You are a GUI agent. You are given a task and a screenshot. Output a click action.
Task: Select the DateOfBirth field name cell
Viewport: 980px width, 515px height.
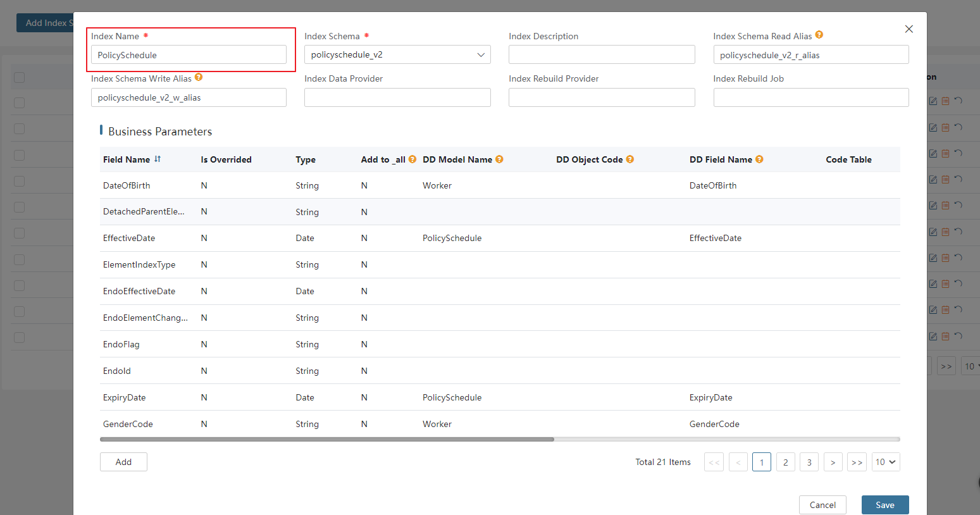point(127,185)
